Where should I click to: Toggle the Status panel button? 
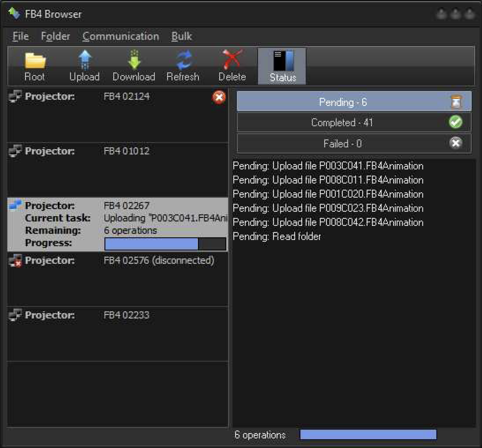point(282,66)
